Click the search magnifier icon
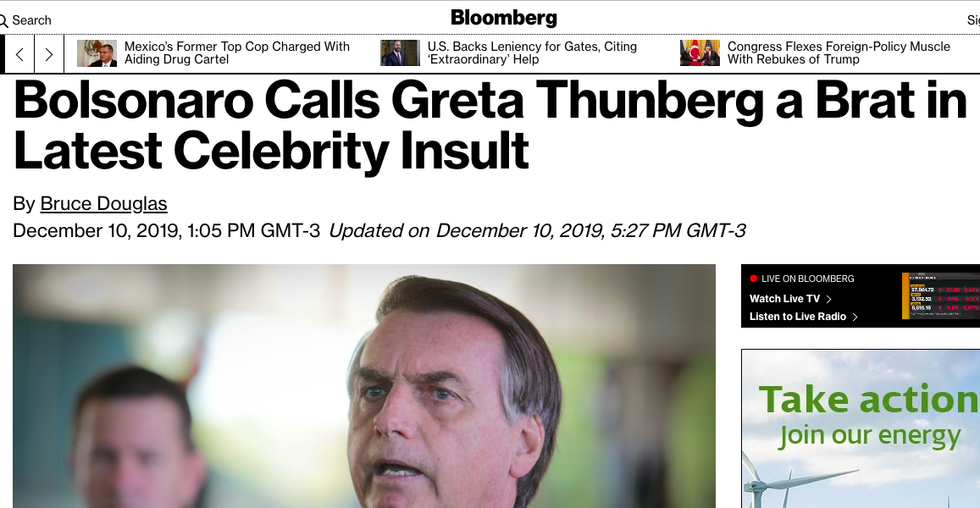Screen dimensions: 980x508 point(3,20)
